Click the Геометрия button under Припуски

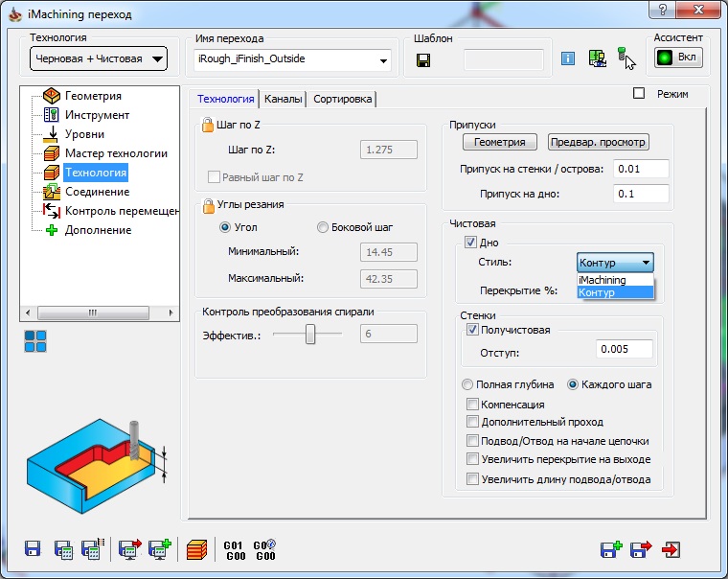(x=500, y=142)
